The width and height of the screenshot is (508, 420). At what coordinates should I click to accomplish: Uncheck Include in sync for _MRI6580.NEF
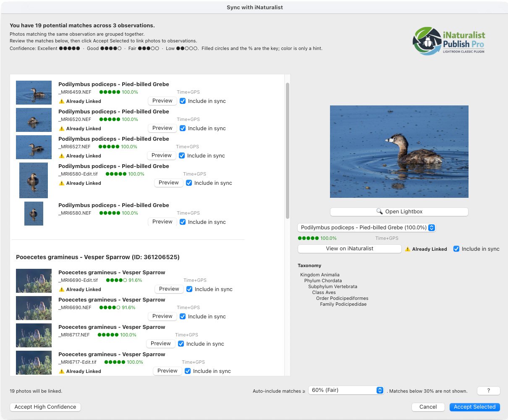(183, 222)
